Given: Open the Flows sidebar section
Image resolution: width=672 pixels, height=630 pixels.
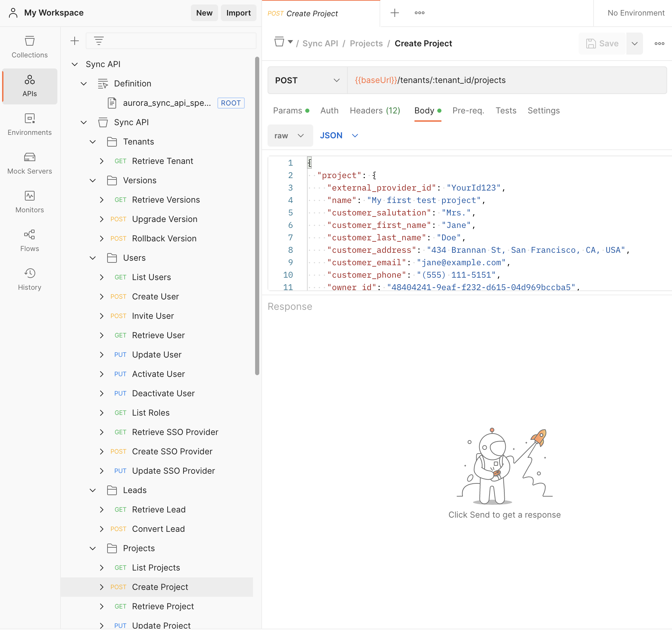Looking at the screenshot, I should click(29, 241).
